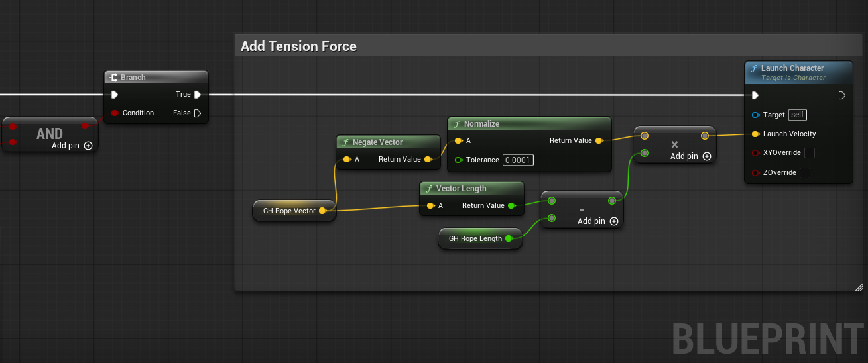Enable the ZOverride checkbox
Image resolution: width=868 pixels, height=363 pixels.
point(804,173)
